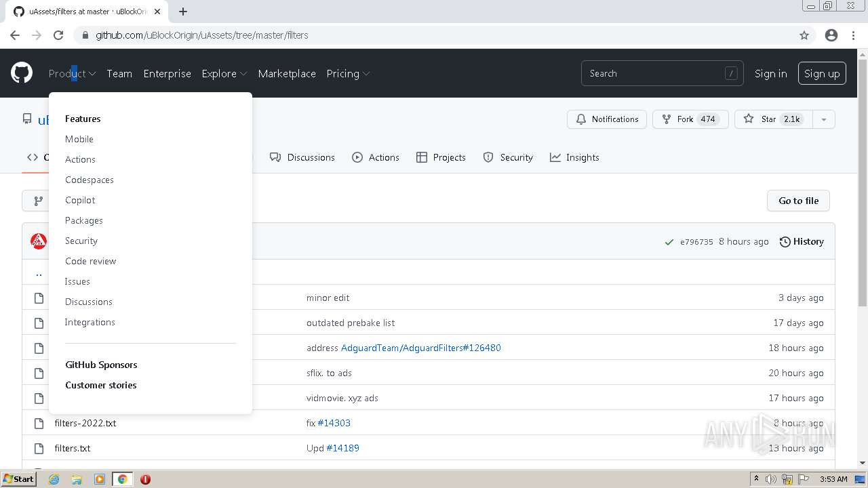Click the Sign up button
Image resolution: width=868 pixels, height=488 pixels.
point(822,73)
